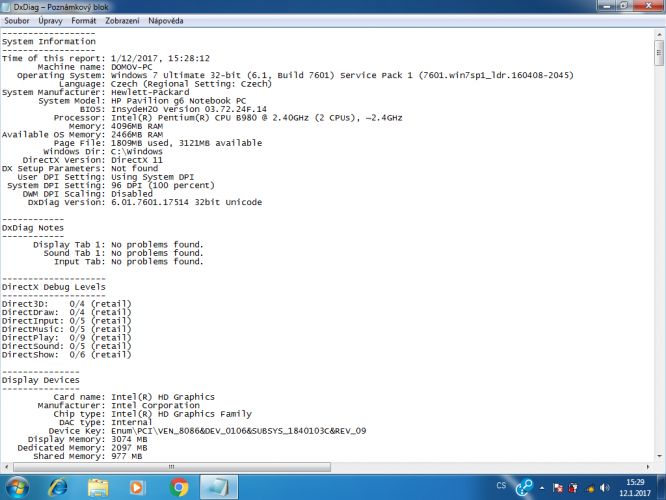Restore down the Notepad window
This screenshot has height=500, width=666.
(624, 6)
